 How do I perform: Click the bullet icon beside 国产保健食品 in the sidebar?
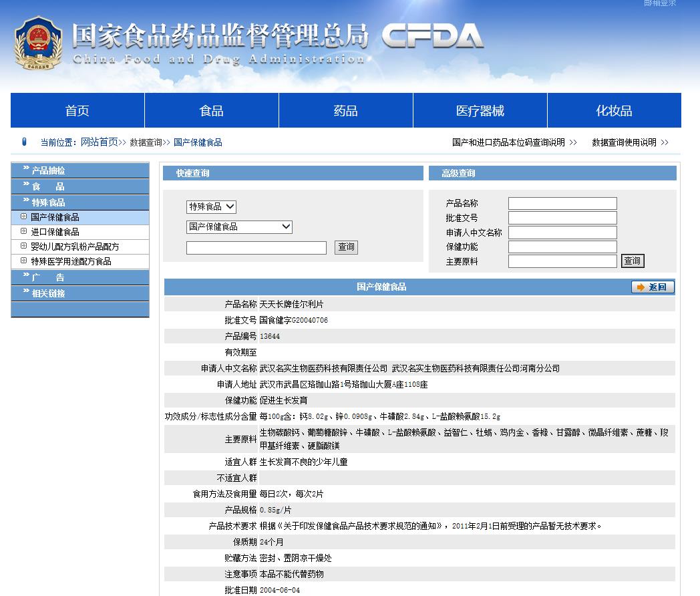click(23, 216)
